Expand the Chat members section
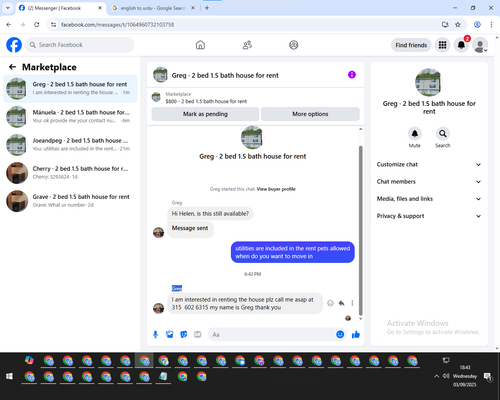 [x=429, y=182]
